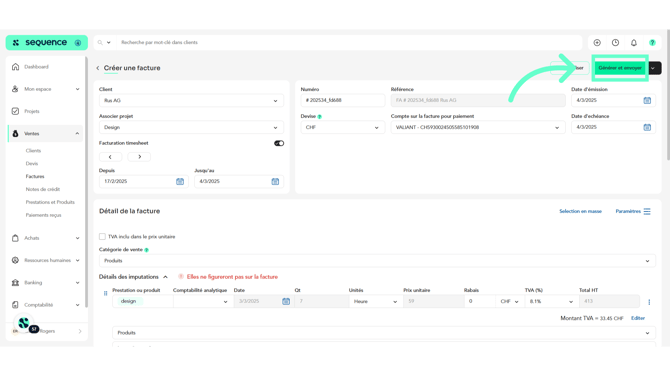The image size is (670, 376).
Task: Open Devis under Ventes
Action: coord(32,163)
